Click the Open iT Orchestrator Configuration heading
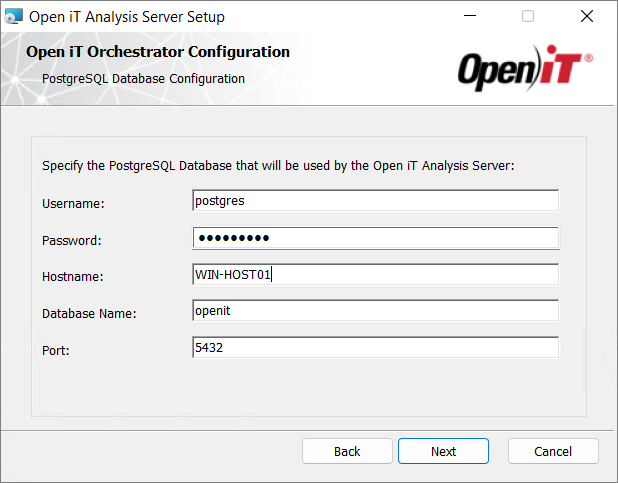Viewport: 618px width, 483px height. tap(158, 52)
